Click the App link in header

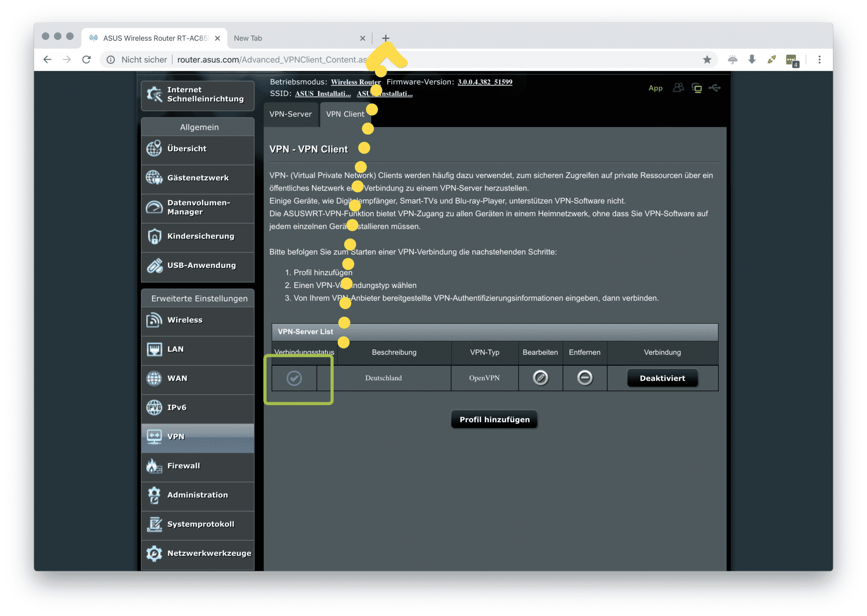coord(655,88)
